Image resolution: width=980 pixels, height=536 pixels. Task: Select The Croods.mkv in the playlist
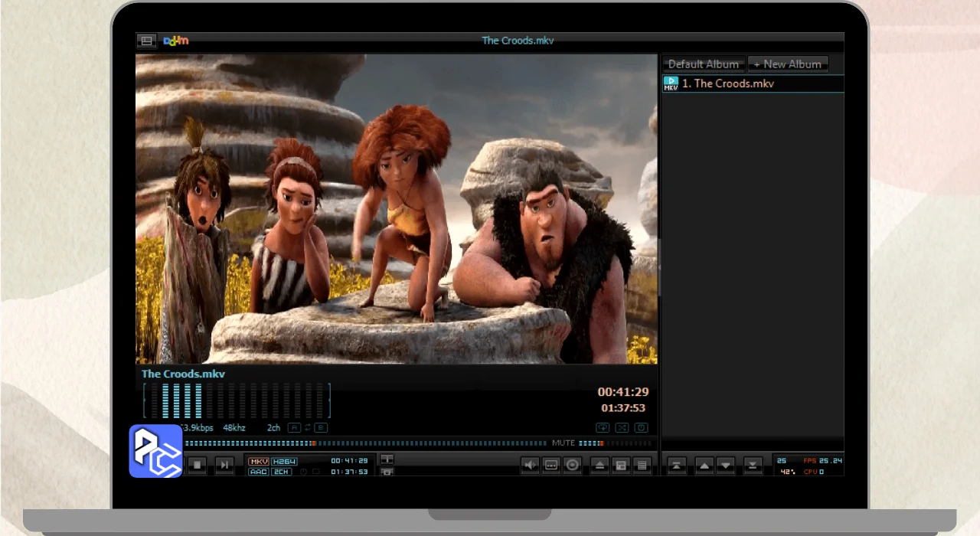727,83
